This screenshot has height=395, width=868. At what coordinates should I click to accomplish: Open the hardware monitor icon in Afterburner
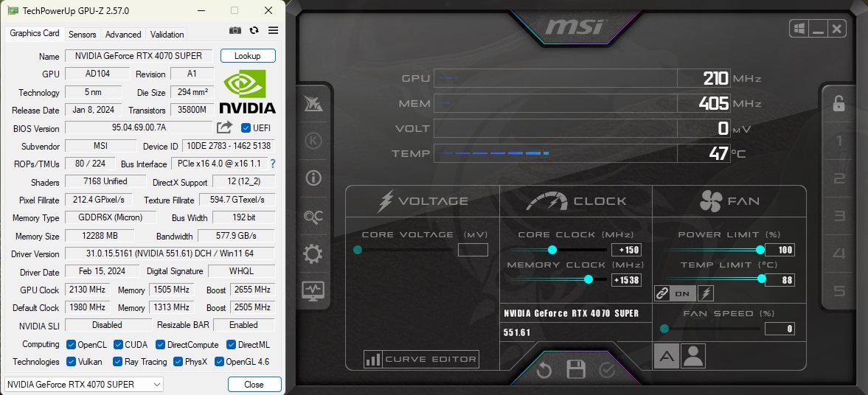[313, 290]
